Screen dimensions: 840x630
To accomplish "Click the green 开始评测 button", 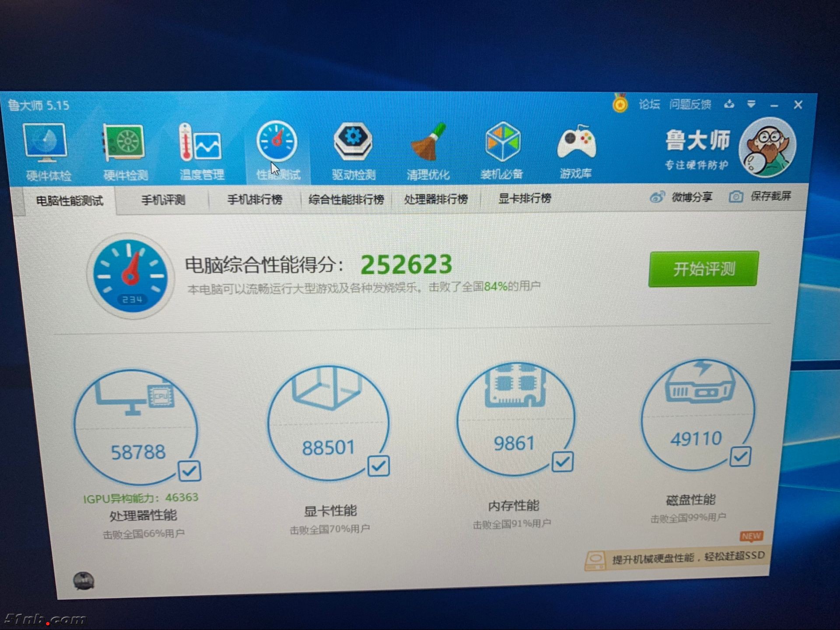I will tap(703, 269).
